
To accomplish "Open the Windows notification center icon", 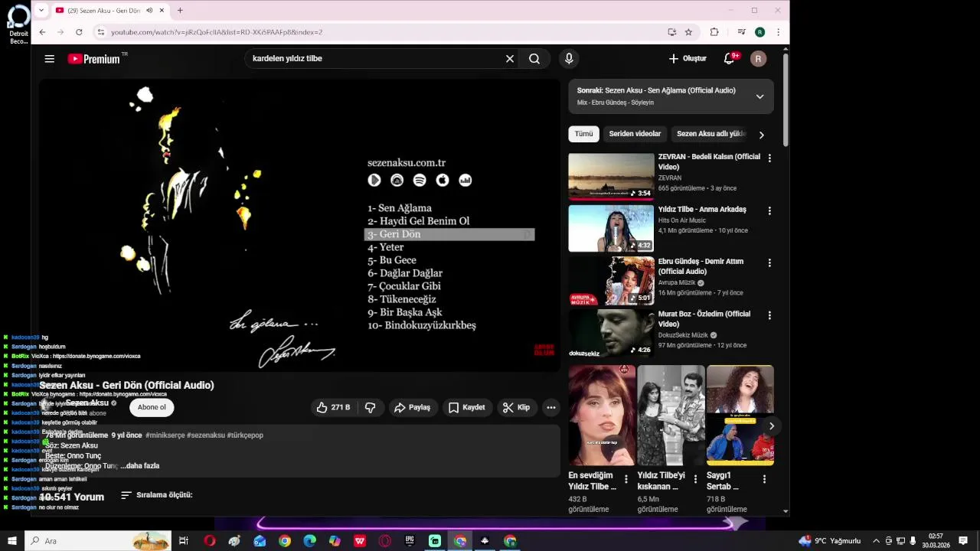I will (963, 541).
